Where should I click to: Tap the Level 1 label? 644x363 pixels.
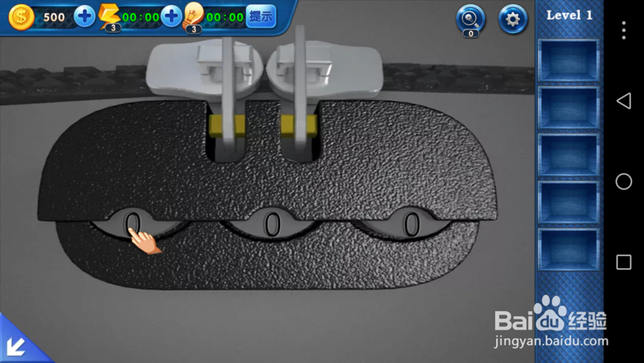click(569, 15)
